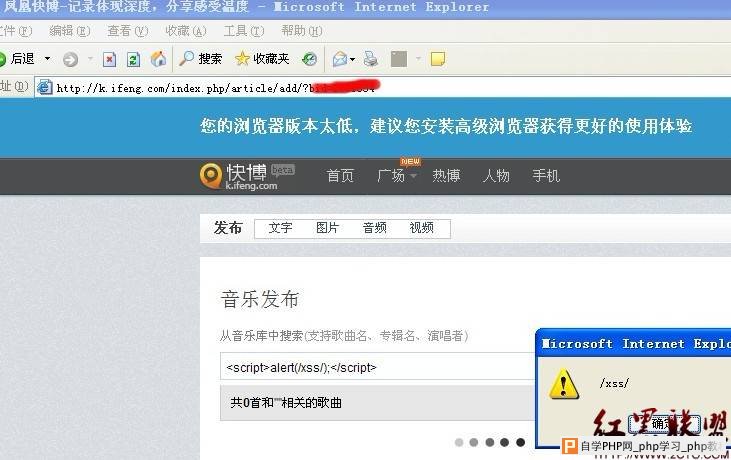Go to the Home page icon

click(159, 59)
